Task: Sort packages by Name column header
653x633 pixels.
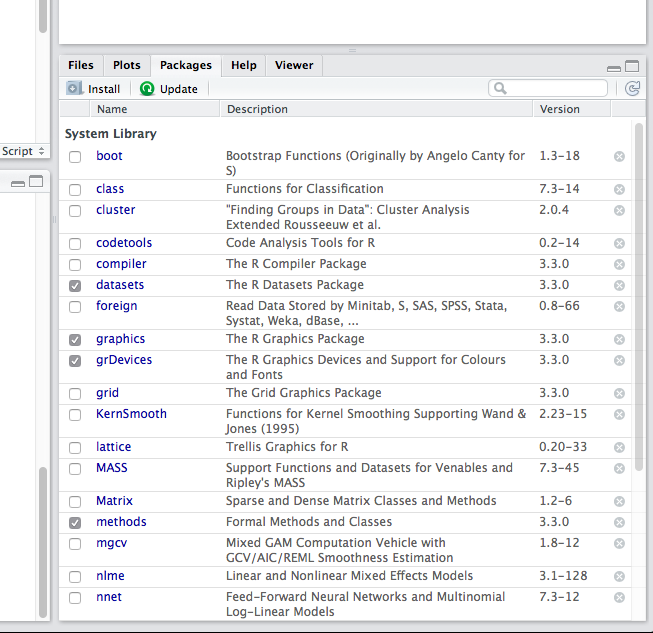Action: click(x=112, y=109)
